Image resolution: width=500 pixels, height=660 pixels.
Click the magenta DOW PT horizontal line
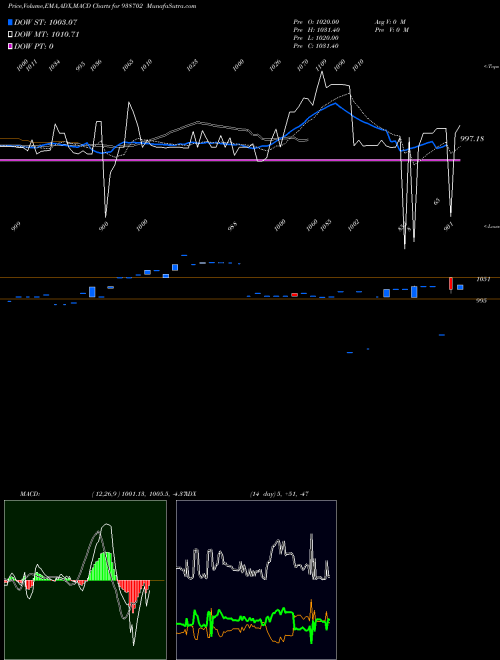point(230,160)
